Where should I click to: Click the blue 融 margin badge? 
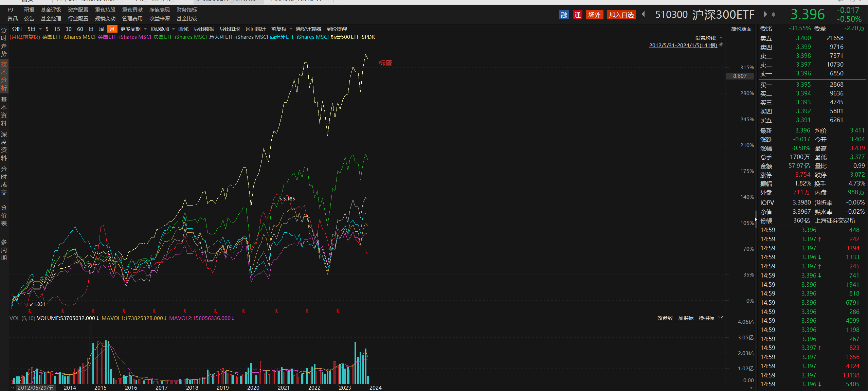point(564,15)
